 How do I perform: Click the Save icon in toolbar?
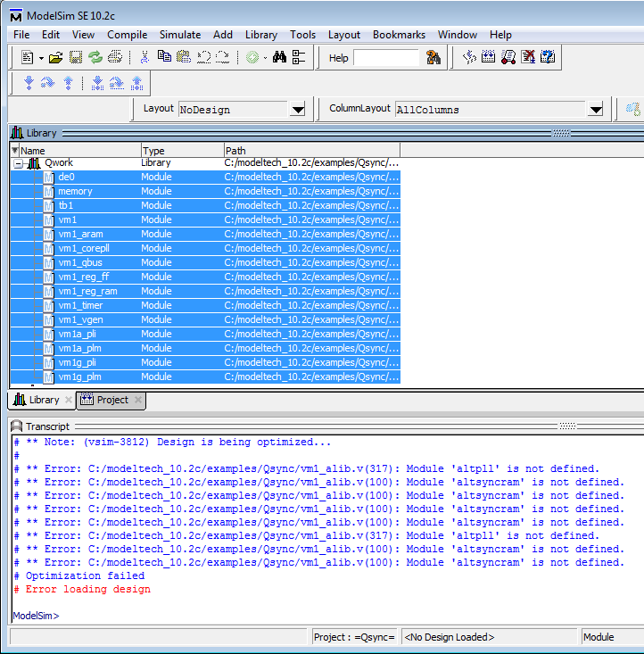(76, 58)
